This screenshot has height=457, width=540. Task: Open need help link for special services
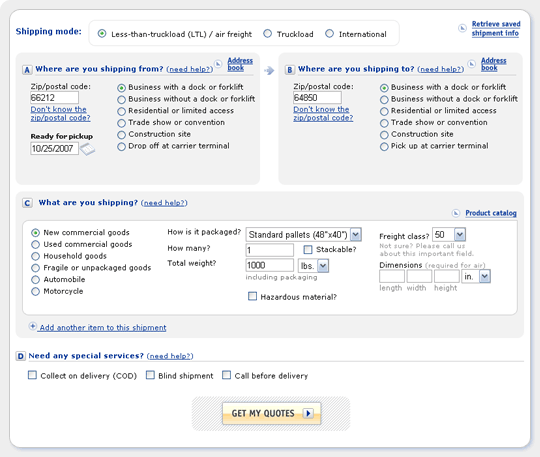pyautogui.click(x=170, y=356)
